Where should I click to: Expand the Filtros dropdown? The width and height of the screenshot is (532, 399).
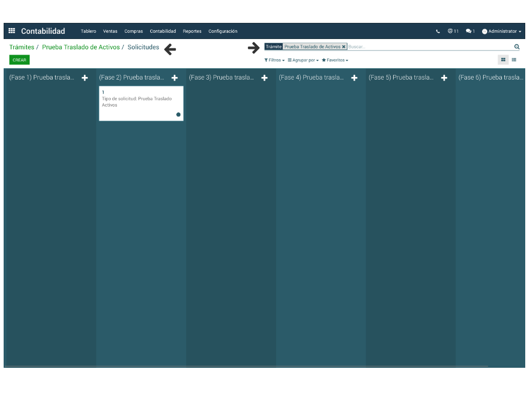tap(274, 60)
